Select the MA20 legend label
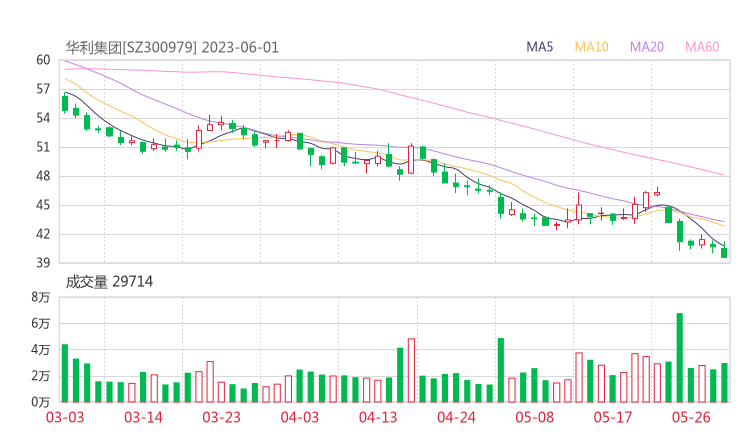This screenshot has height=440, width=740. click(647, 47)
